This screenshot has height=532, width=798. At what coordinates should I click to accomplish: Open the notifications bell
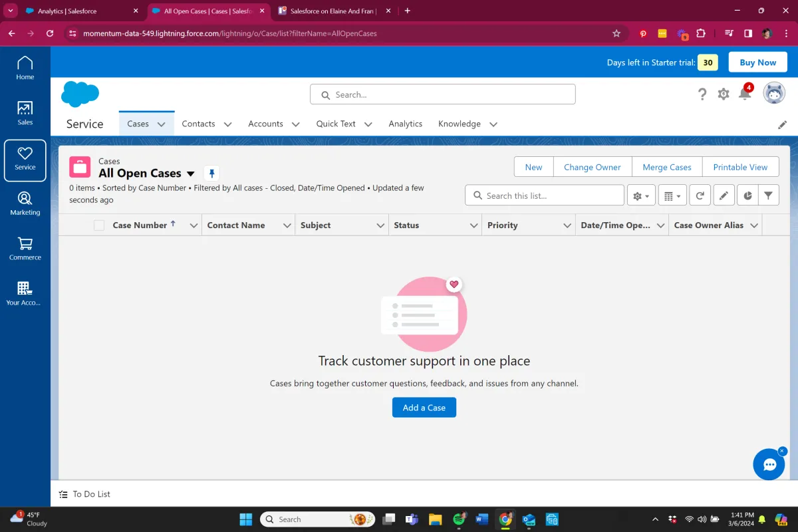(745, 93)
